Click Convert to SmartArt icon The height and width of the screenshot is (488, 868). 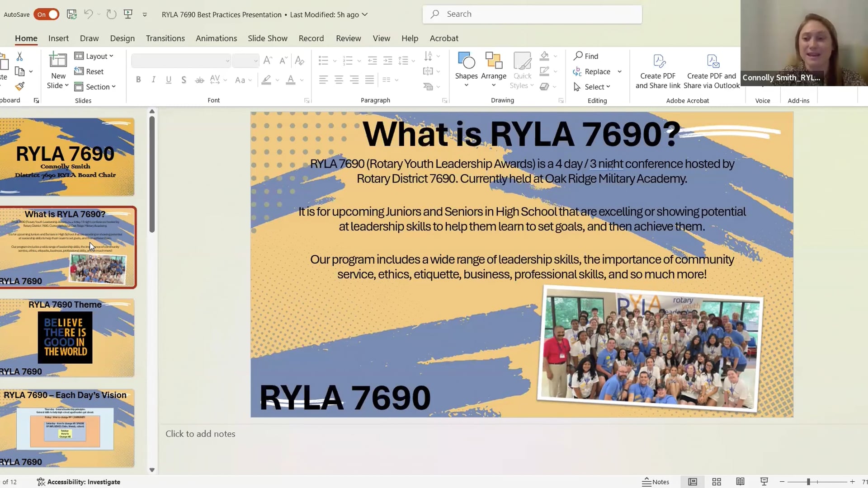(428, 86)
